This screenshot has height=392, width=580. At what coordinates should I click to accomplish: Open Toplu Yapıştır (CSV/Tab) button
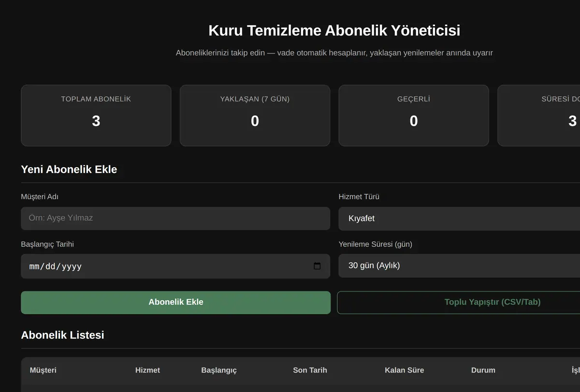point(458,302)
